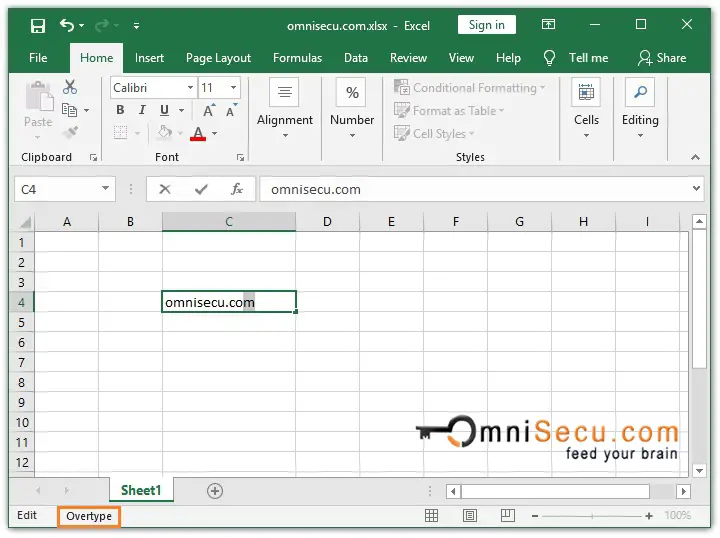Click the Decrease Font Size icon
The image size is (720, 538).
[231, 110]
